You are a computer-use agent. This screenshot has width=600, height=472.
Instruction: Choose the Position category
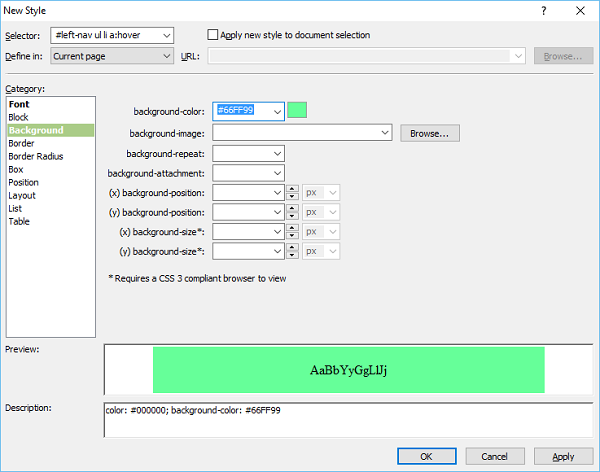pos(24,182)
